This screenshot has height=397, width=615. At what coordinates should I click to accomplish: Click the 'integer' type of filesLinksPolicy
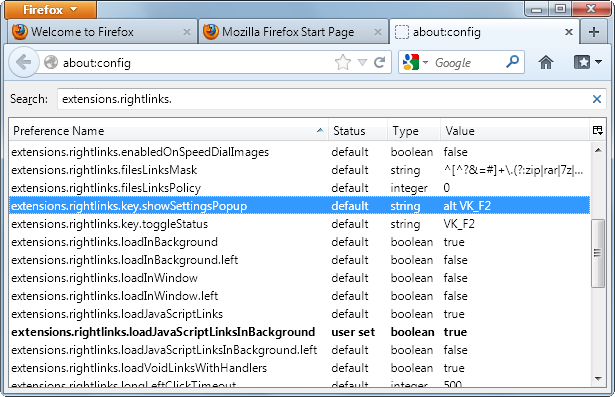click(409, 188)
